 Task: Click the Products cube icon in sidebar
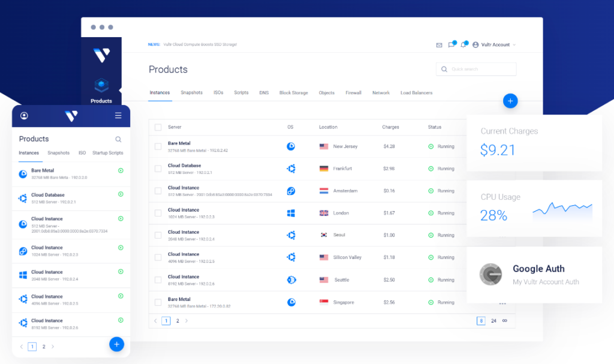pyautogui.click(x=101, y=86)
